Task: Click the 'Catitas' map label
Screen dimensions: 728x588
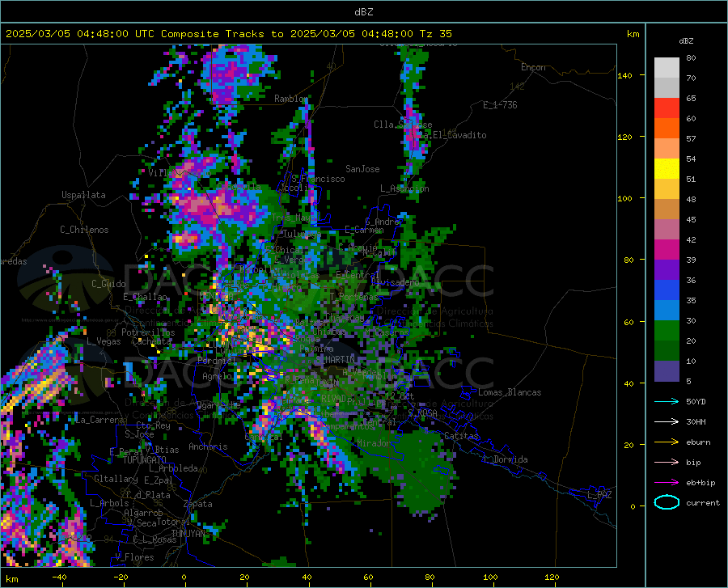Action: (x=461, y=436)
